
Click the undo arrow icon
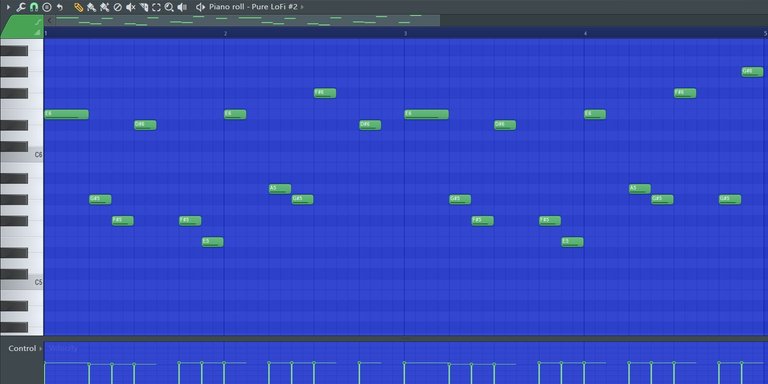tap(60, 7)
